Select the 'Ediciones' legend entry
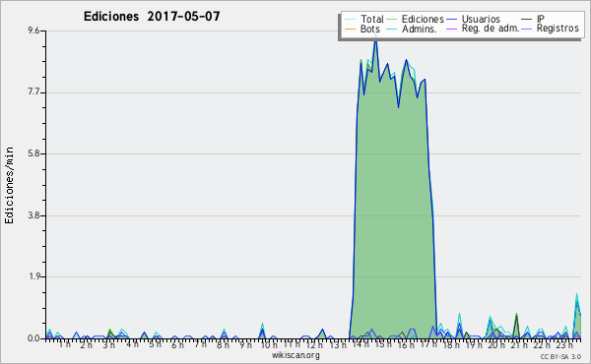Viewport: 591px width, 364px height. coord(415,19)
